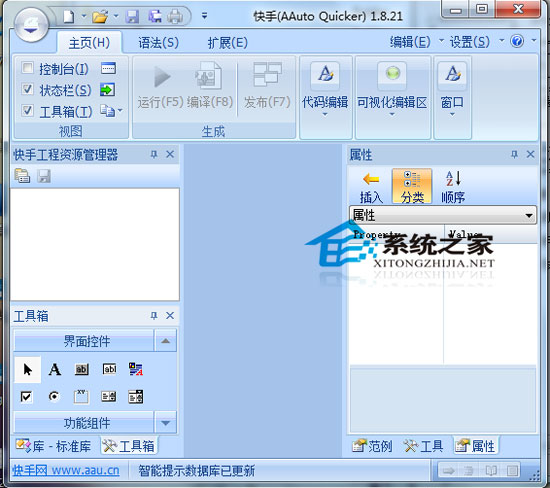The height and width of the screenshot is (488, 550).
Task: Select the radio button control in toolbox
Action: (54, 396)
